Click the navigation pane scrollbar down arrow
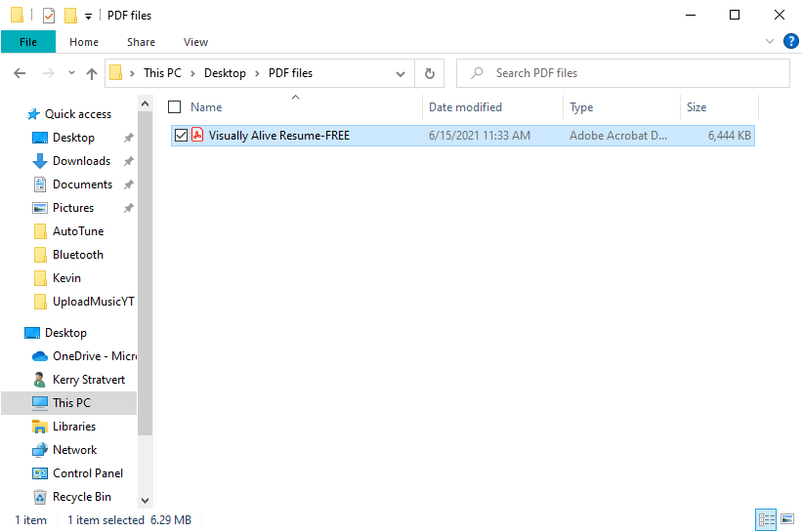Screen dimensions: 803x532 point(146,500)
